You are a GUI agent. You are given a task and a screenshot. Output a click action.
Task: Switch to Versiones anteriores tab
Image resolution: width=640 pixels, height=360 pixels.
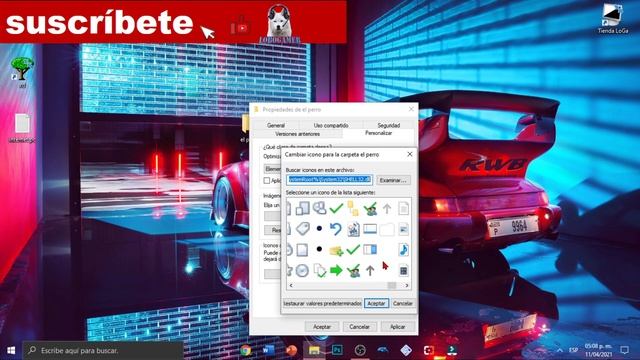pyautogui.click(x=298, y=134)
